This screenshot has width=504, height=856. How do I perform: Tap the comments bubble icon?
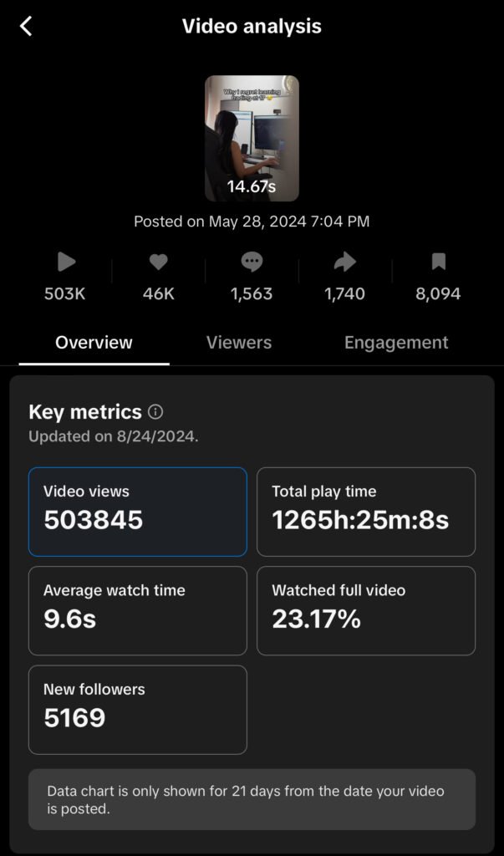[x=252, y=262]
